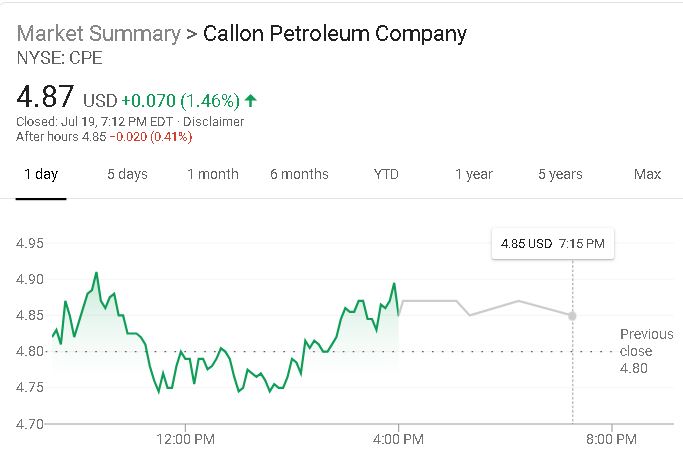Click the green up arrow icon

click(x=250, y=100)
